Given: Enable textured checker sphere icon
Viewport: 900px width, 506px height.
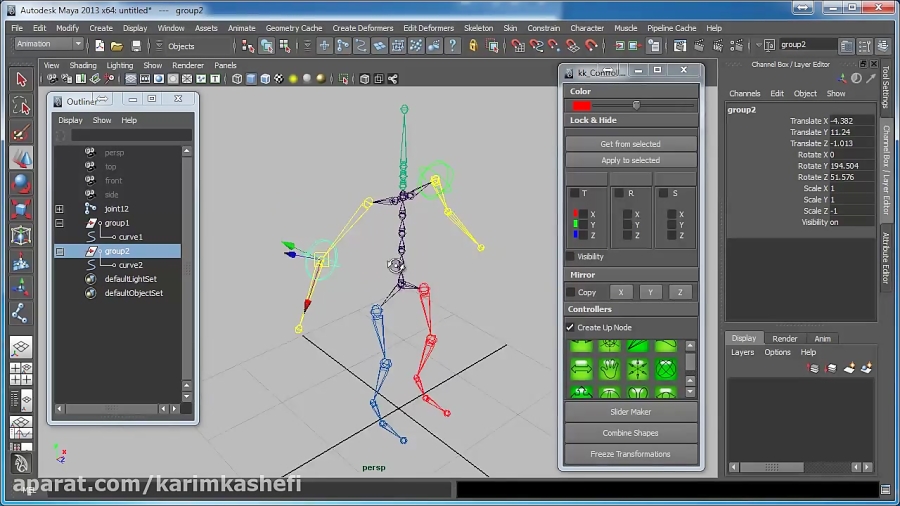Looking at the screenshot, I should [279, 79].
